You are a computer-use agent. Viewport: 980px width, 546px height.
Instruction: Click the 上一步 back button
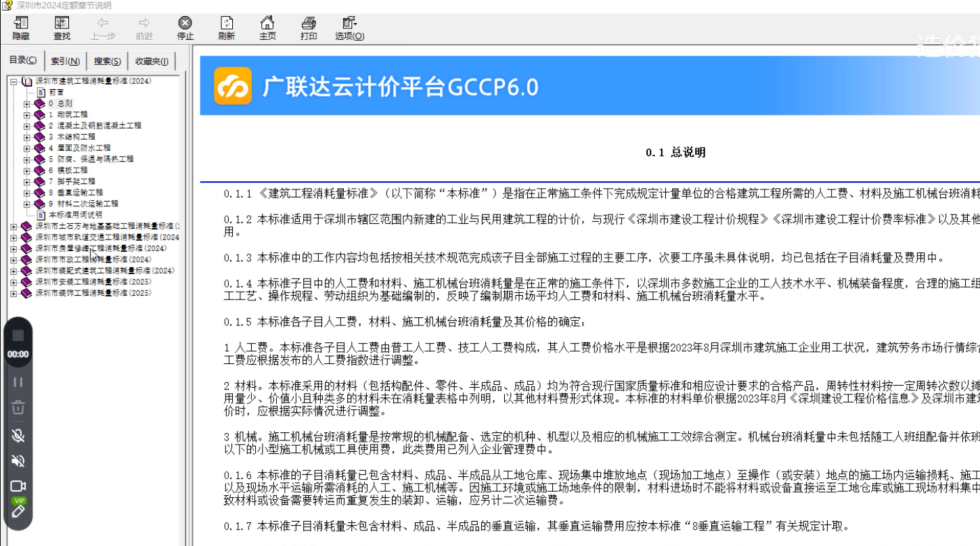tap(102, 27)
